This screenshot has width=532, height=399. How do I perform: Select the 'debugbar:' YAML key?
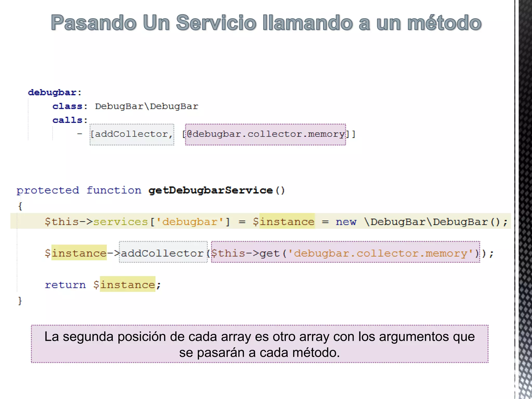click(55, 92)
